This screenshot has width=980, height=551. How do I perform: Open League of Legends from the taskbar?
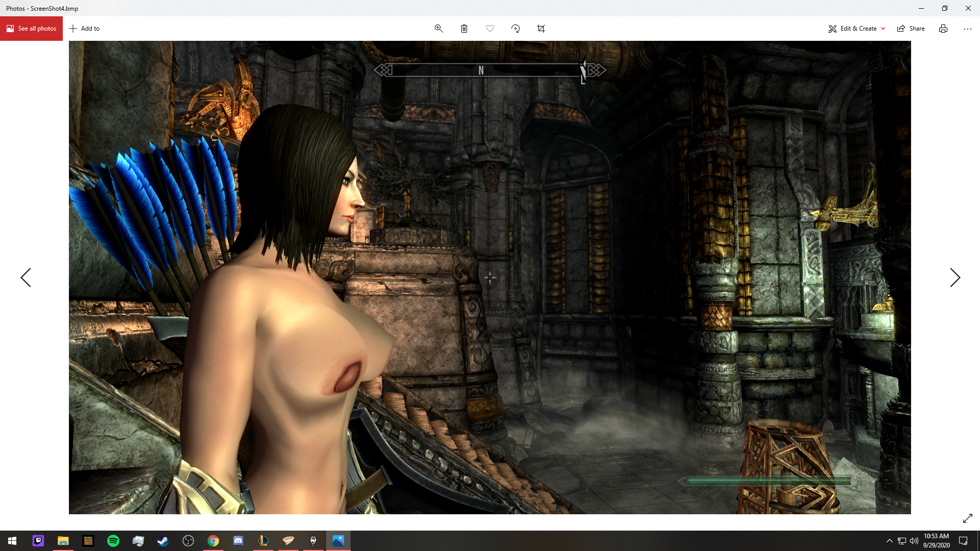(x=263, y=541)
